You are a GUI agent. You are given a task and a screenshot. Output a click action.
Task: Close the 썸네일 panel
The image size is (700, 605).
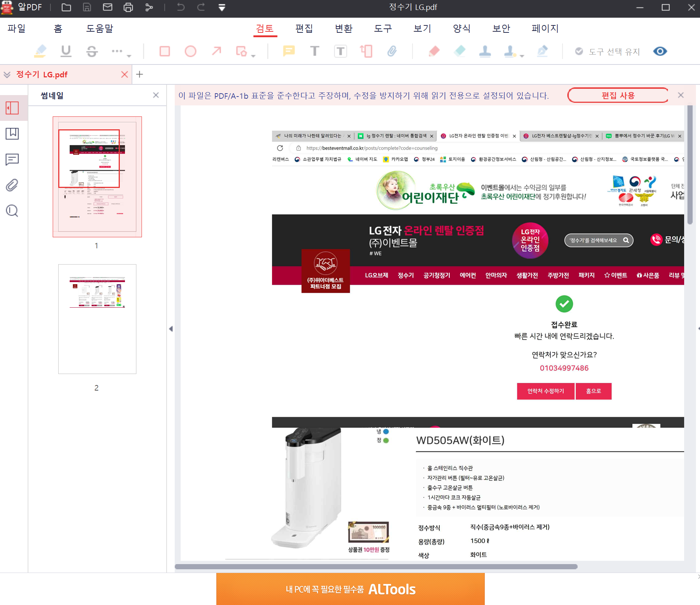(156, 95)
